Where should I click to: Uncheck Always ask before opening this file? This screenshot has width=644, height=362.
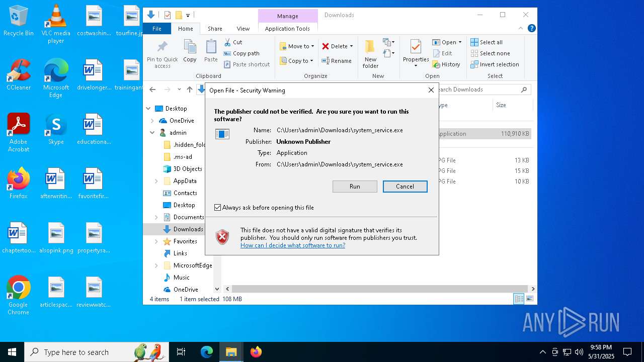(218, 208)
